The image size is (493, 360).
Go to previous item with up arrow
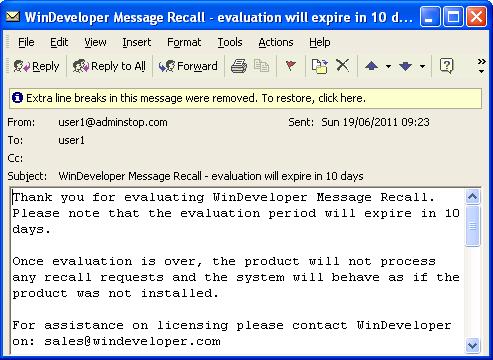[x=371, y=66]
